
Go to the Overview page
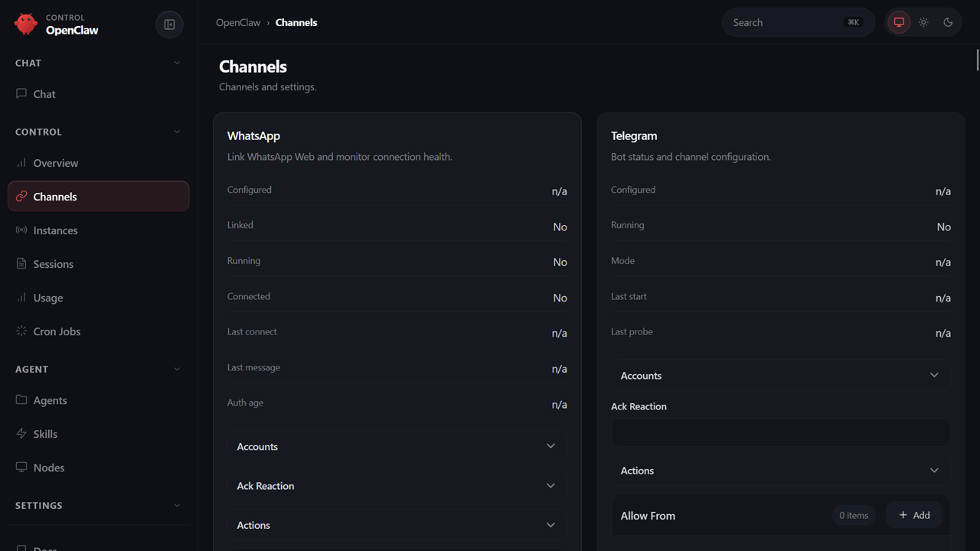[x=98, y=163]
